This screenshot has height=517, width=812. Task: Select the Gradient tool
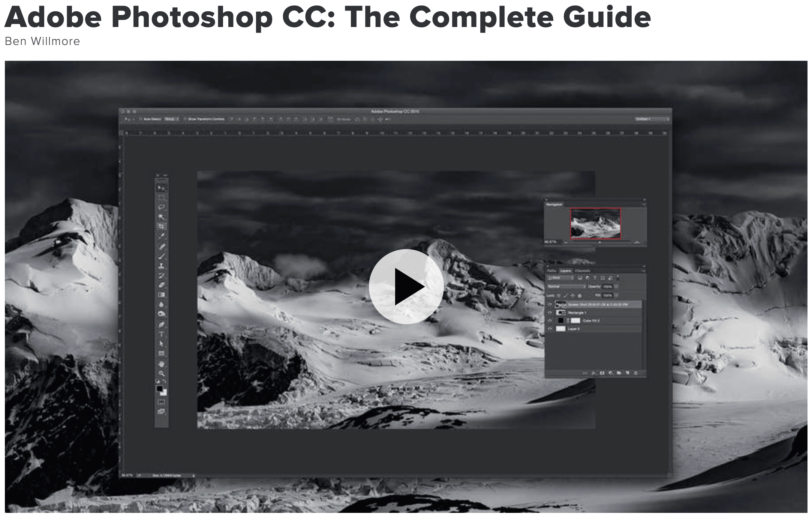click(162, 295)
